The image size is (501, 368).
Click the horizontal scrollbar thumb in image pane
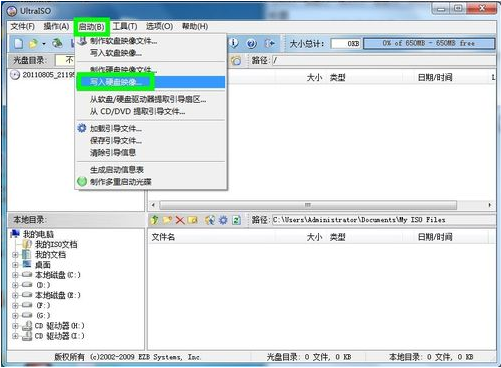(x=308, y=205)
